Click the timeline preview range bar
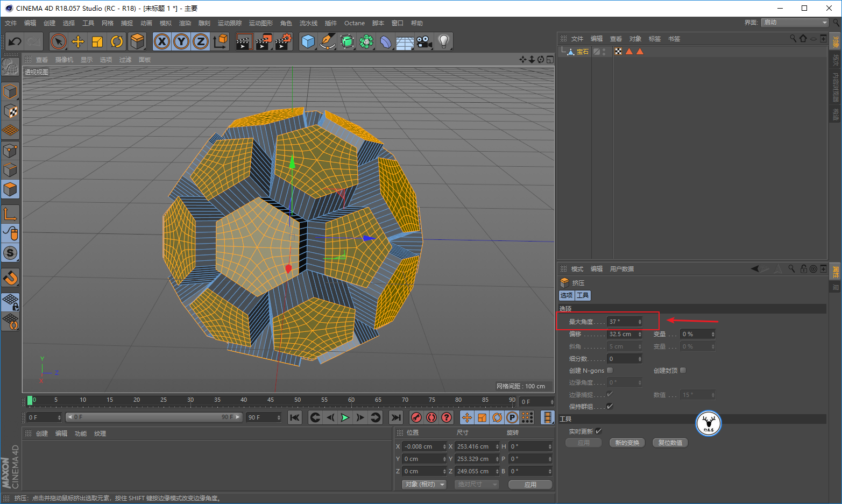This screenshot has width=842, height=504. [154, 417]
